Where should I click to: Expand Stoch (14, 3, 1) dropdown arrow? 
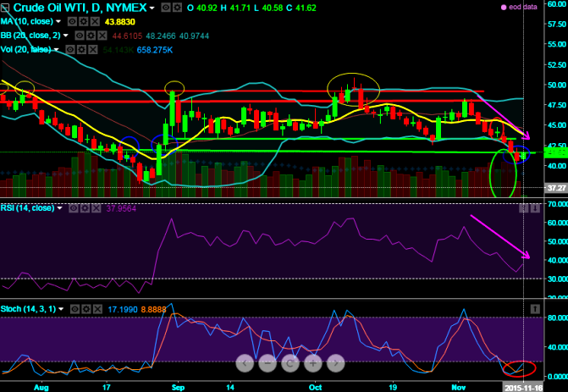click(x=61, y=309)
